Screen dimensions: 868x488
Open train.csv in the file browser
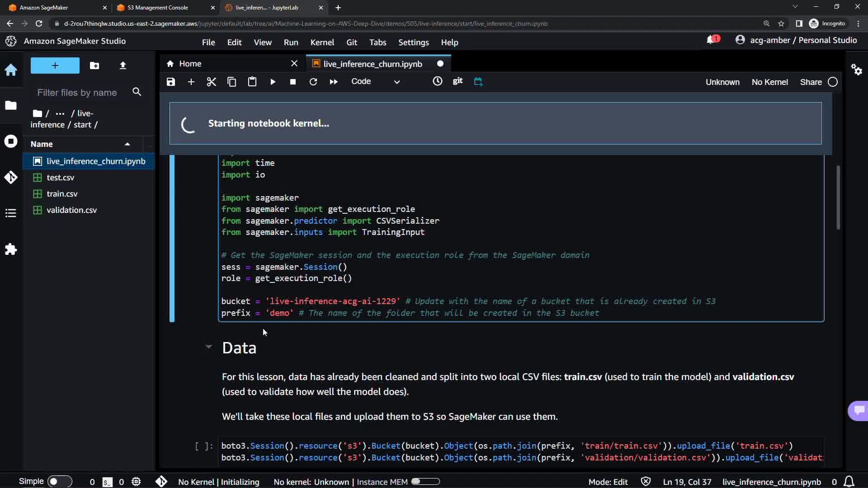click(x=62, y=194)
